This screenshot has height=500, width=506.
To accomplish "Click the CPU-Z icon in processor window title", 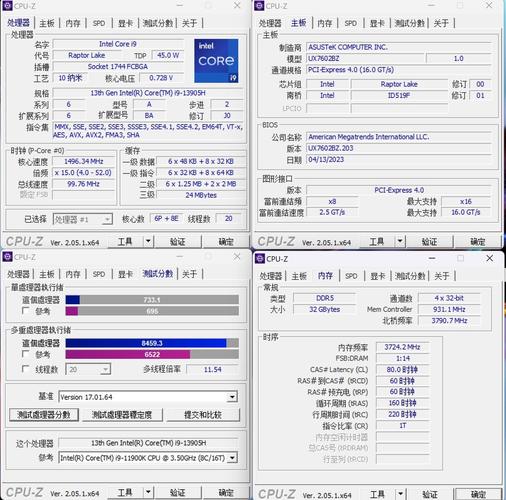I will tap(7, 6).
